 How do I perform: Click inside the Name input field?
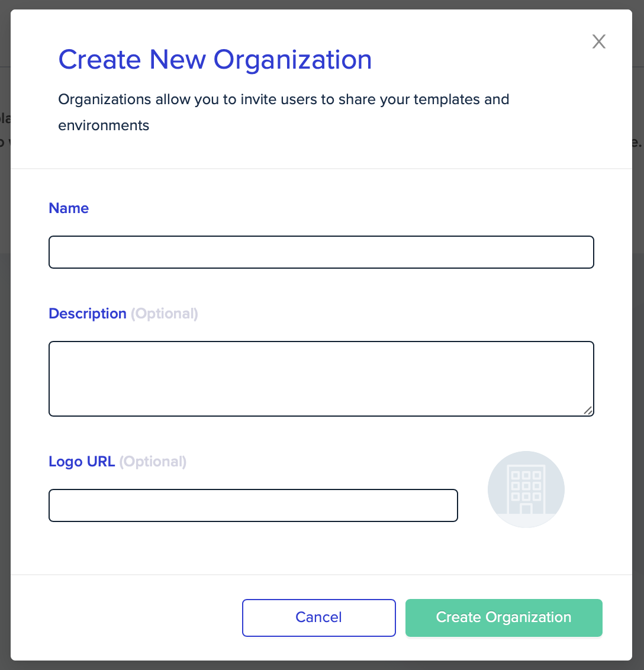click(321, 252)
